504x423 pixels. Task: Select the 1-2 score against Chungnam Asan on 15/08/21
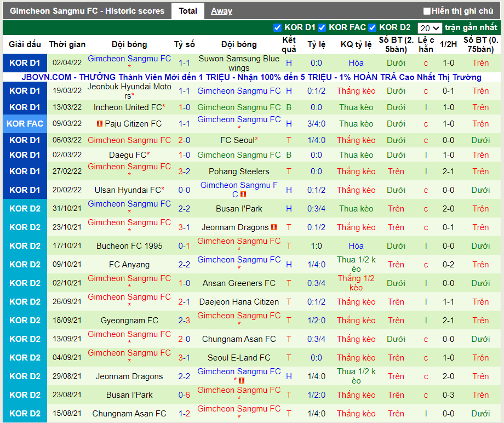click(184, 414)
